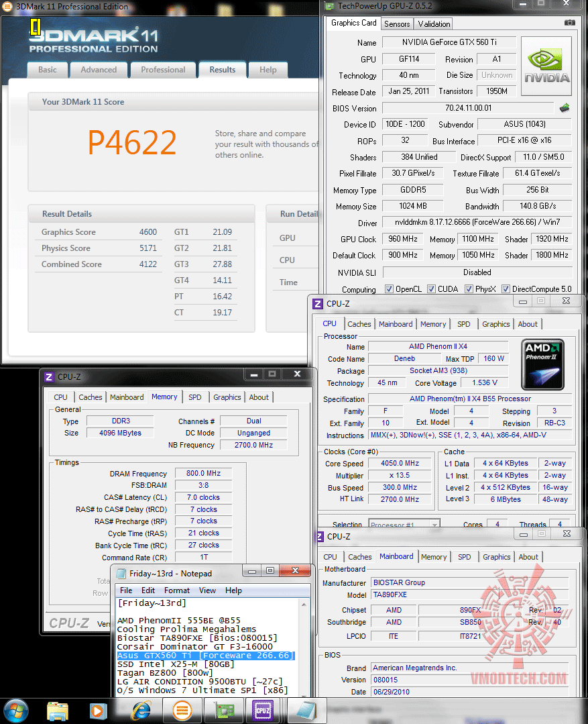The height and width of the screenshot is (724, 588).
Task: Open the Basic tab in 3DMark
Action: coord(48,70)
